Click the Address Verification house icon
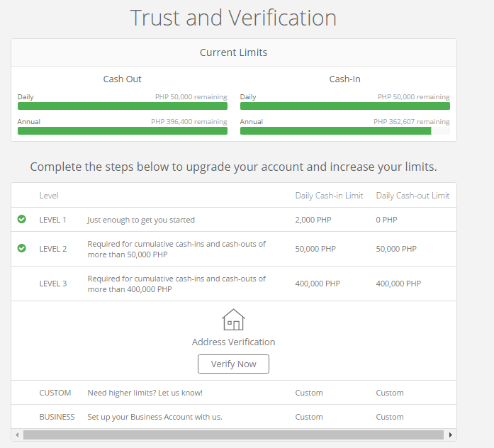The width and height of the screenshot is (494, 448). pos(233,320)
